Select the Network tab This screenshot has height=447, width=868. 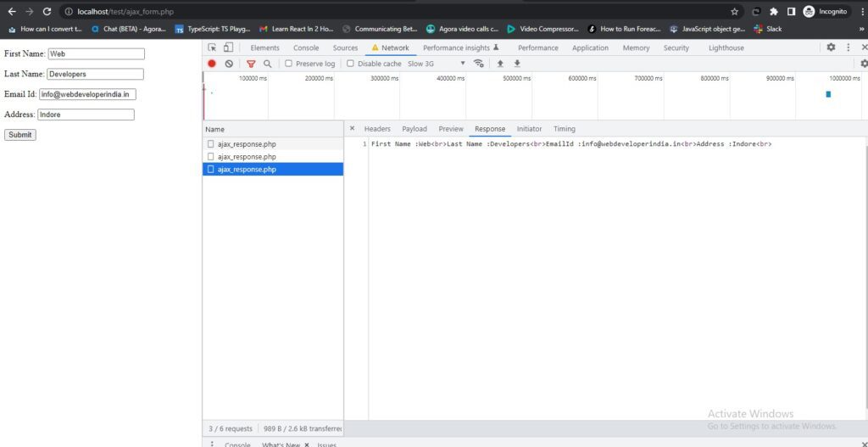[390, 48]
